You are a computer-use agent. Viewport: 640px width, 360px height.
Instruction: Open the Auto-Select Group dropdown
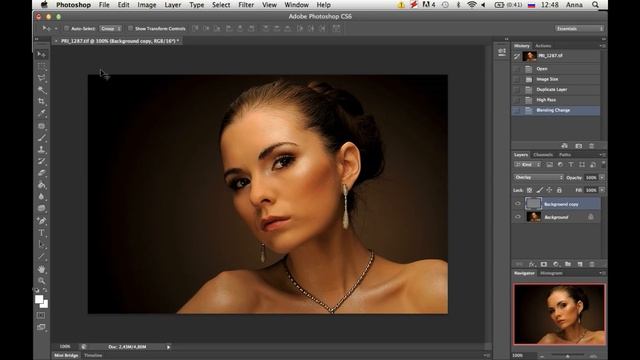tap(111, 29)
